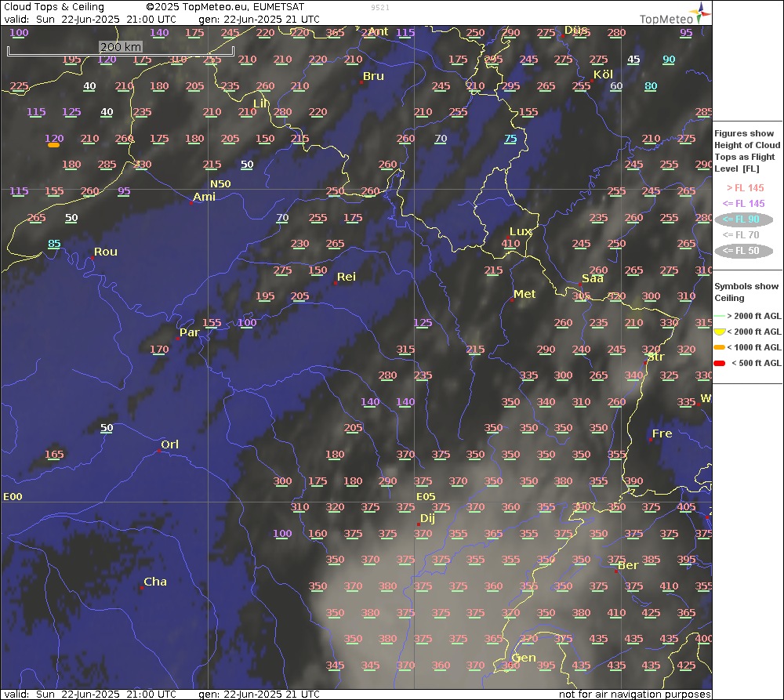The width and height of the screenshot is (784, 700).
Task: Click the 'E00' longitude grid label
Action: click(13, 496)
